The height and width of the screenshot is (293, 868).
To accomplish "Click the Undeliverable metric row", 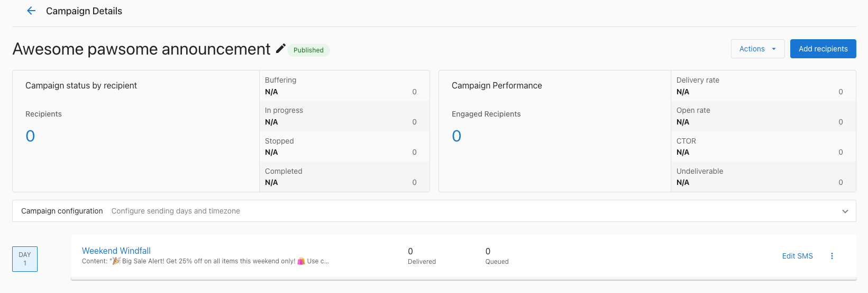I will 763,177.
